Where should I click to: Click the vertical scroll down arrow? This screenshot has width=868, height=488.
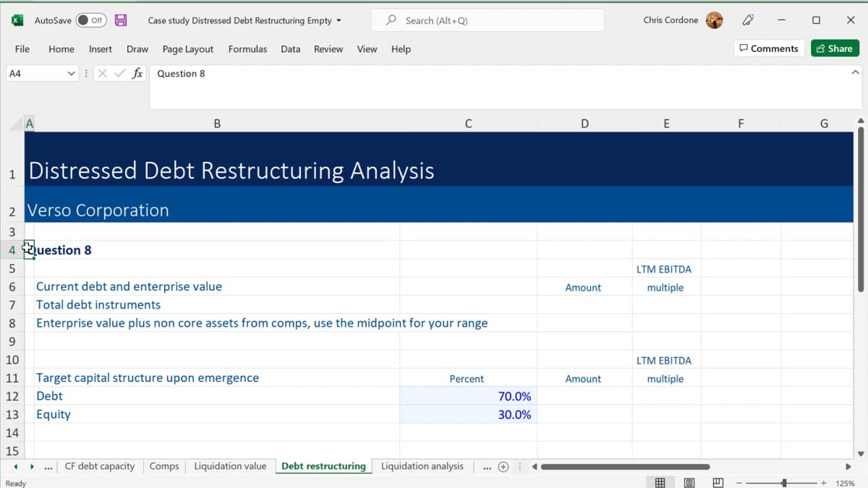(860, 453)
